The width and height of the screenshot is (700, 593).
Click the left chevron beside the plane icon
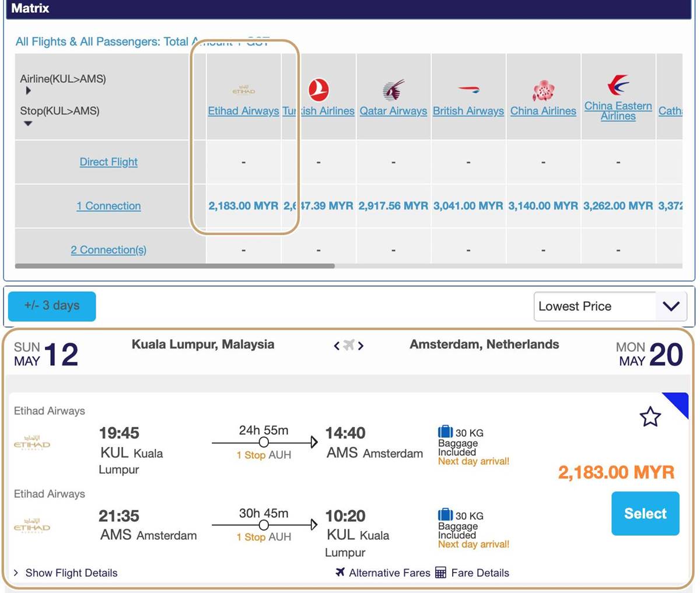pyautogui.click(x=337, y=346)
